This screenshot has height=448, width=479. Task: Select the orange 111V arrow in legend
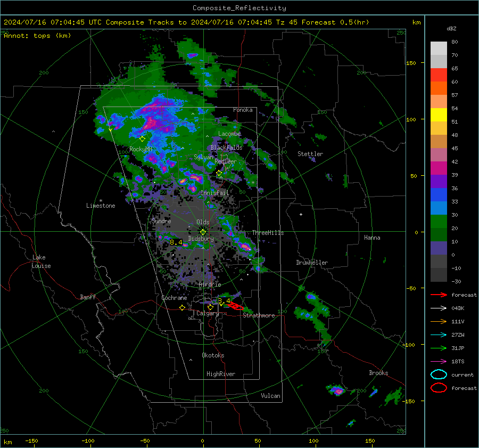coord(439,321)
